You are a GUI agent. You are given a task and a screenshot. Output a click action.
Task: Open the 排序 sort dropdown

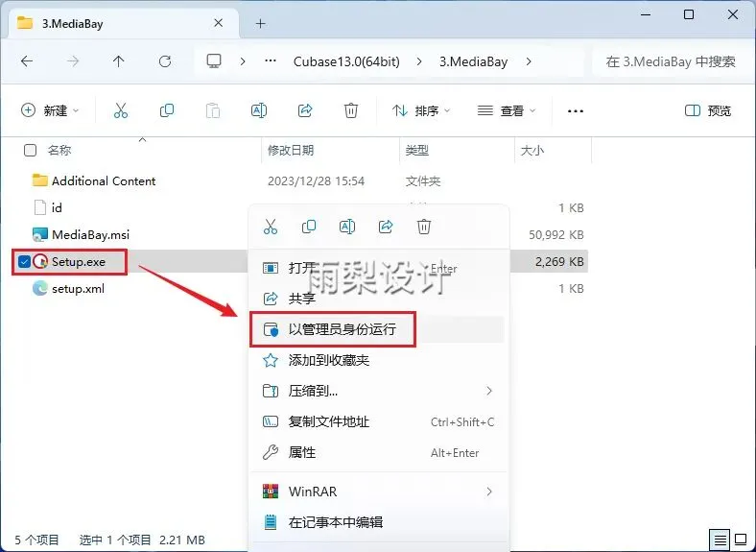(x=421, y=111)
